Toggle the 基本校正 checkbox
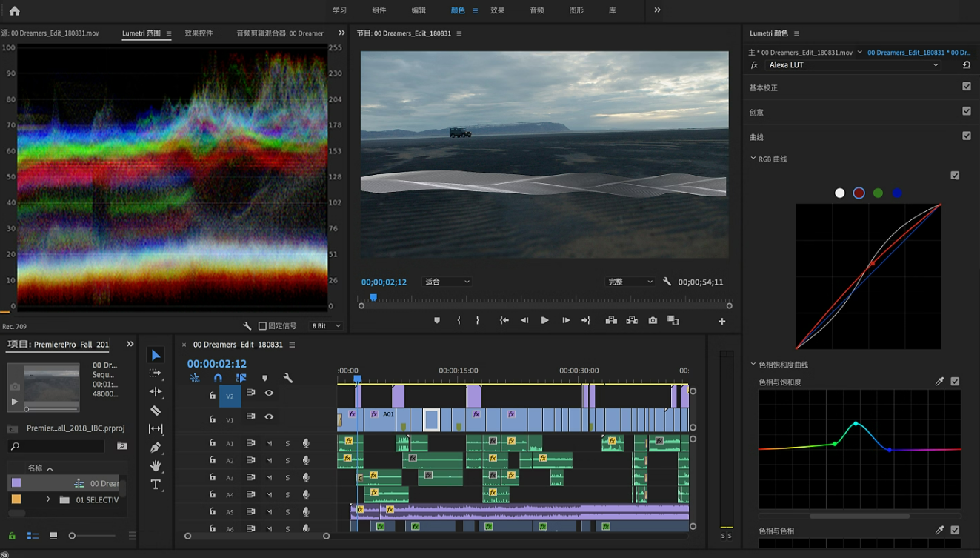Screen dimensions: 980x558 tap(966, 87)
